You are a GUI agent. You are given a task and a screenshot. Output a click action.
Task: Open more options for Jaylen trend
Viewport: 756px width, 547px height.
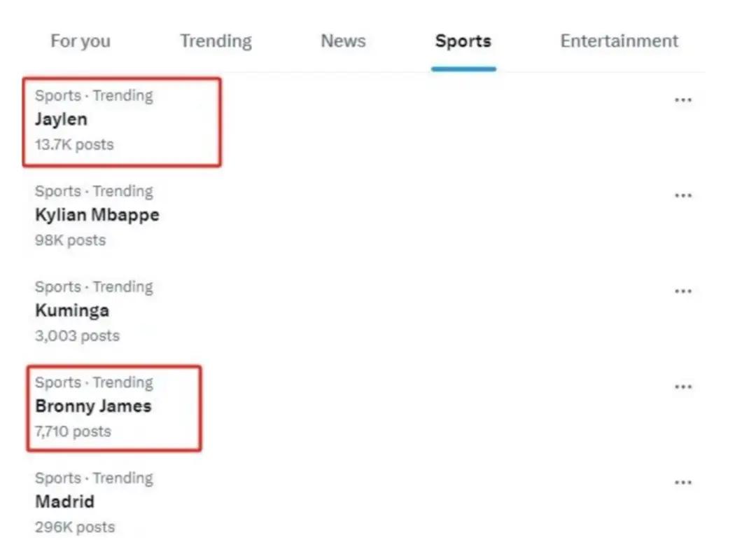pyautogui.click(x=682, y=100)
